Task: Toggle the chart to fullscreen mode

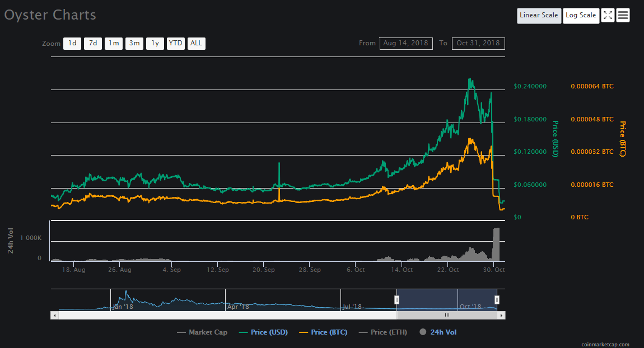Action: click(x=608, y=16)
